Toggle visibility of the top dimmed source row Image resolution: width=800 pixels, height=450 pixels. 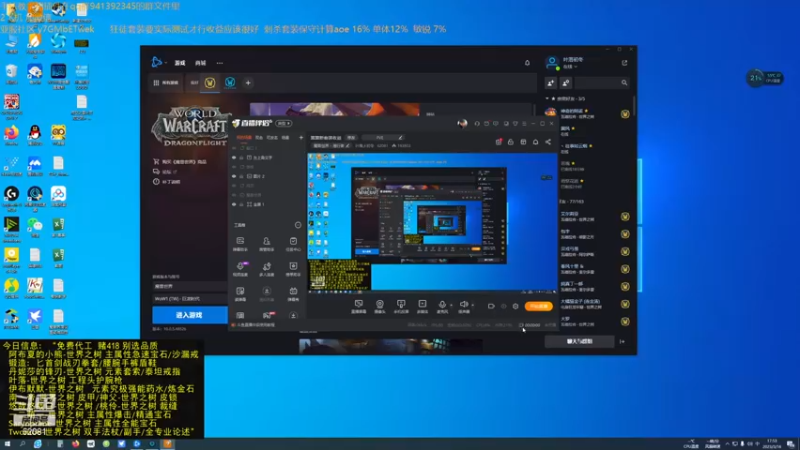click(234, 148)
